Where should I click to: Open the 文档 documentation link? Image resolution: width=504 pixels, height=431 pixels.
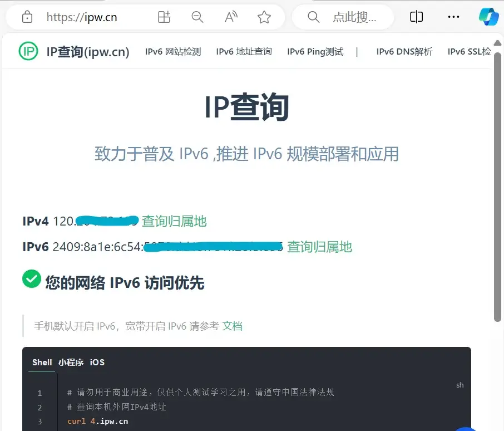coord(232,326)
